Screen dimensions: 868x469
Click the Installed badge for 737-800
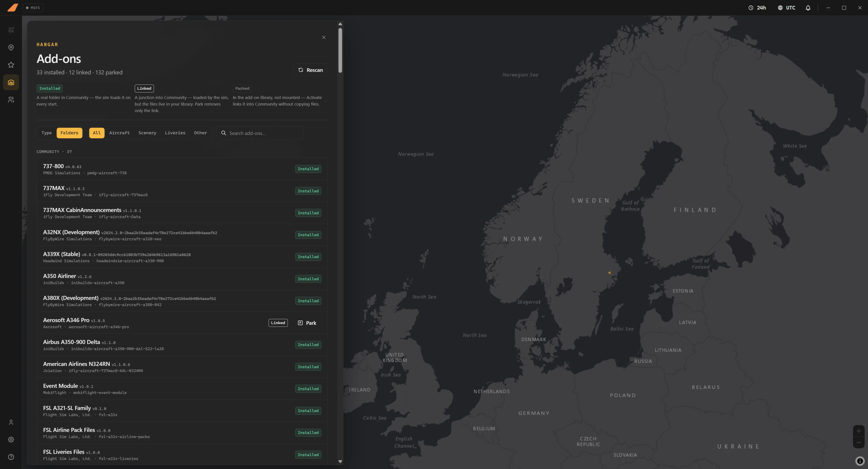coord(308,169)
